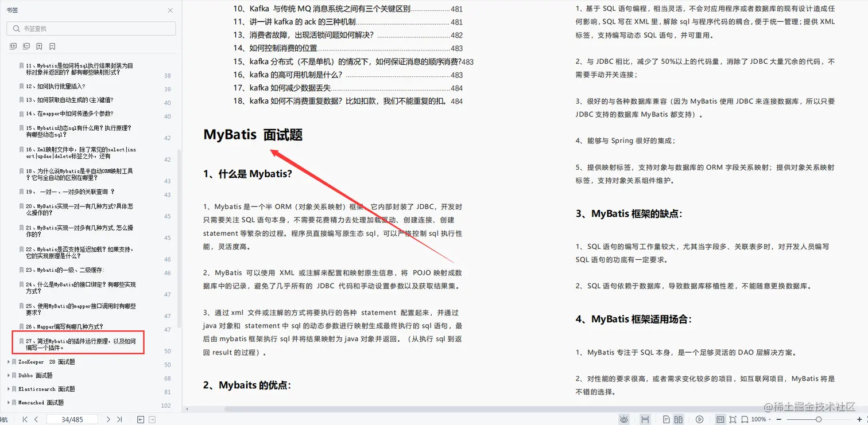868x425 pixels.
Task: Adjust the zoom slider
Action: tap(817, 419)
